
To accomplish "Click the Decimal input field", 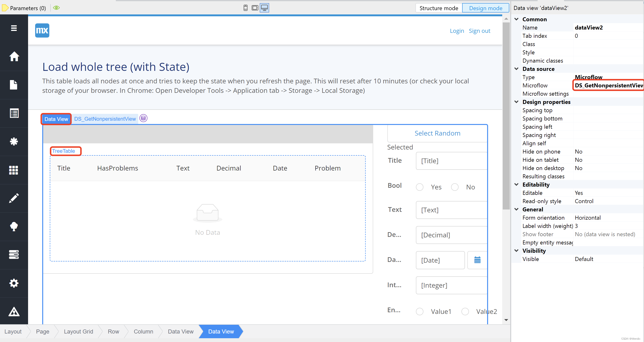I will pyautogui.click(x=452, y=235).
